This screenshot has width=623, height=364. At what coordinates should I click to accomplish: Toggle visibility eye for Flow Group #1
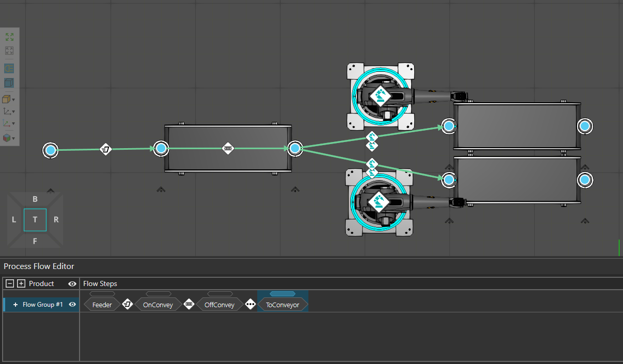click(x=73, y=305)
